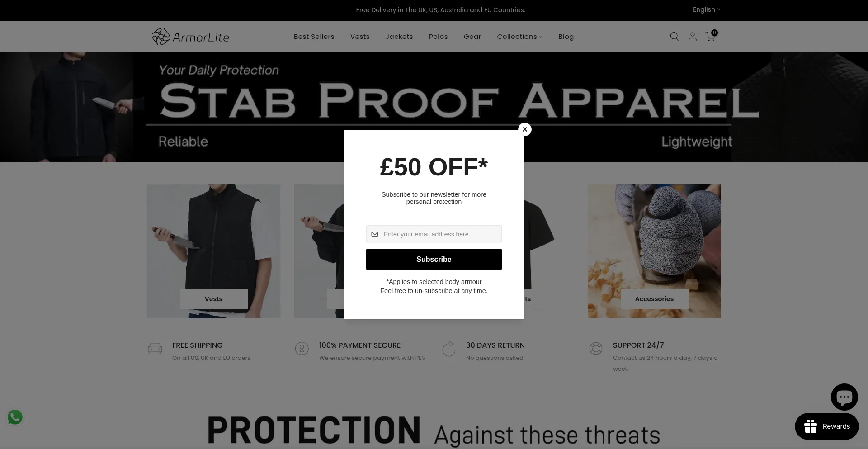Screen dimensions: 868x449
Task: Go to the Vests nav item
Action: [x=360, y=37]
